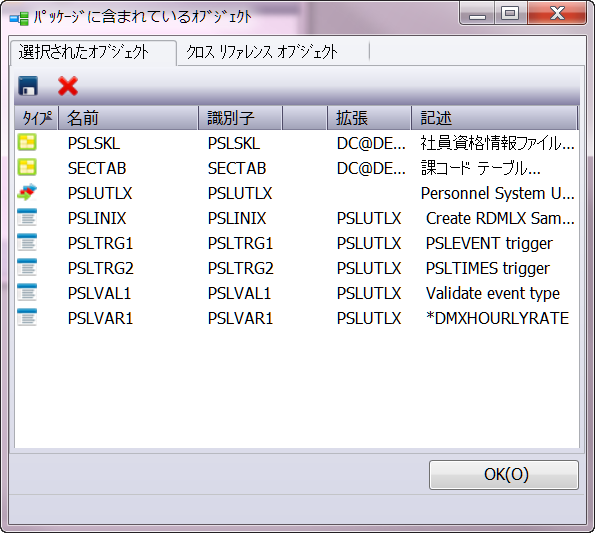Sort by the 拡張 column header
595x533 pixels.
pos(369,118)
